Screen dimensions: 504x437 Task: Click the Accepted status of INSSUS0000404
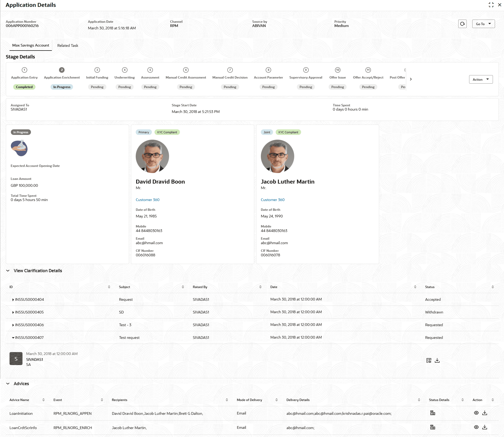click(433, 299)
